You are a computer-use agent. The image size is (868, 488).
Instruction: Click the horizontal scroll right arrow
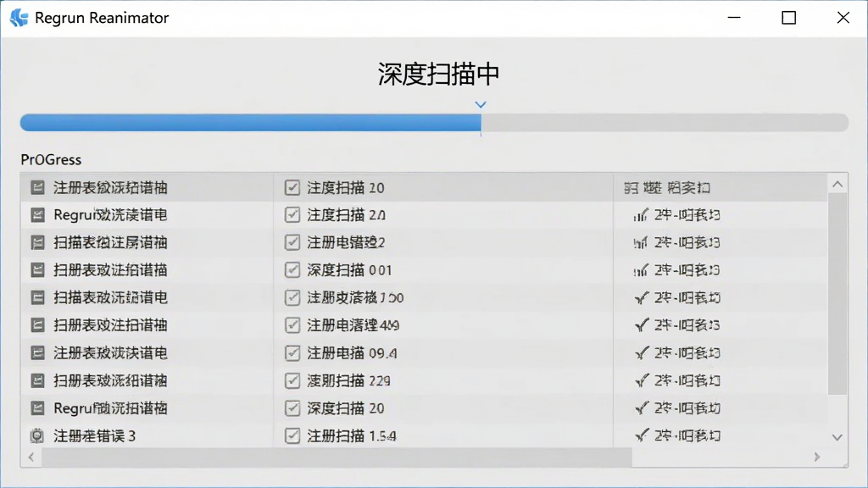click(x=817, y=457)
